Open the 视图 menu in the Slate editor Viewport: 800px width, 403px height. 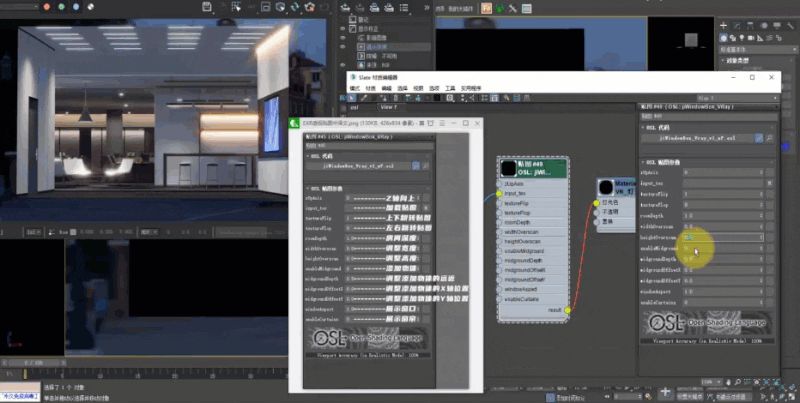418,88
